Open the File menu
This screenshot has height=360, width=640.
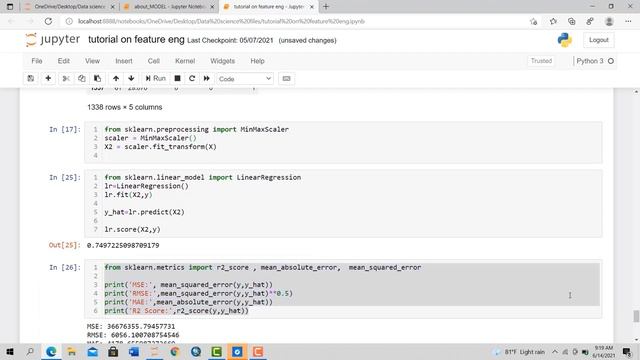[x=37, y=61]
